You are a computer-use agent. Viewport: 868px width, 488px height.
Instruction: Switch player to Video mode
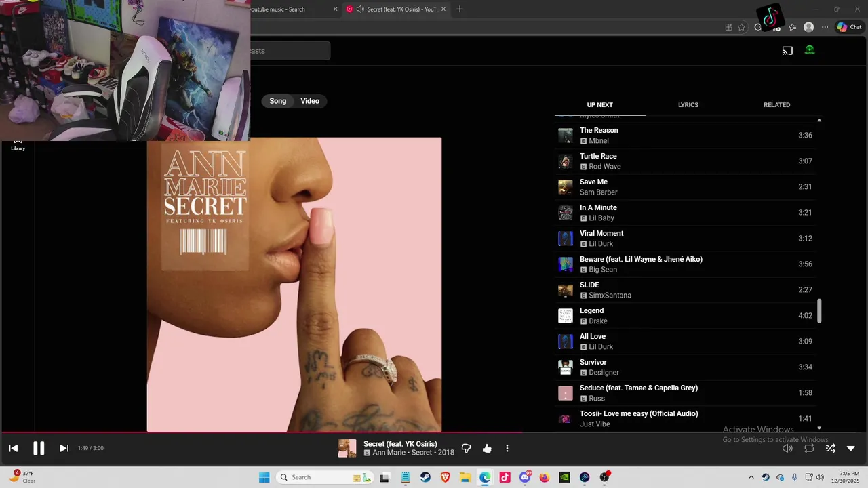[x=310, y=101]
